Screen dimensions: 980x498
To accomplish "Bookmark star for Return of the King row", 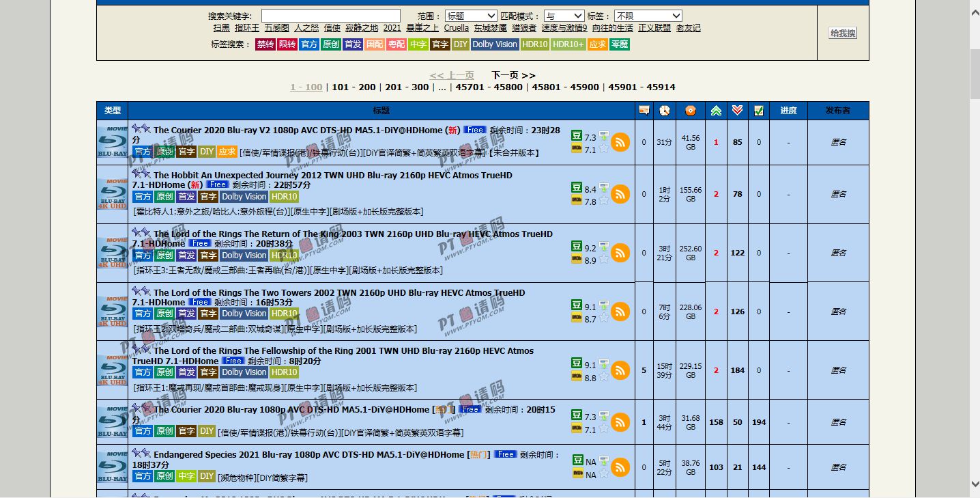I will (603, 259).
